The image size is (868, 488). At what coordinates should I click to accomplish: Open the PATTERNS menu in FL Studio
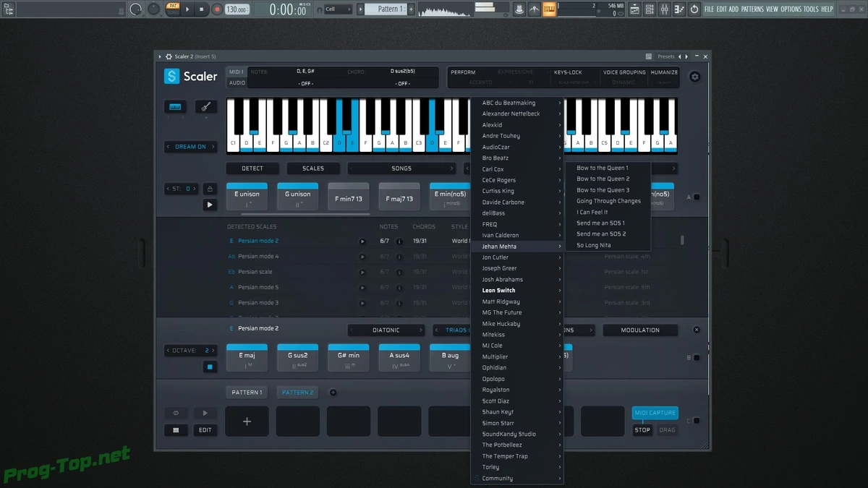pyautogui.click(x=752, y=9)
